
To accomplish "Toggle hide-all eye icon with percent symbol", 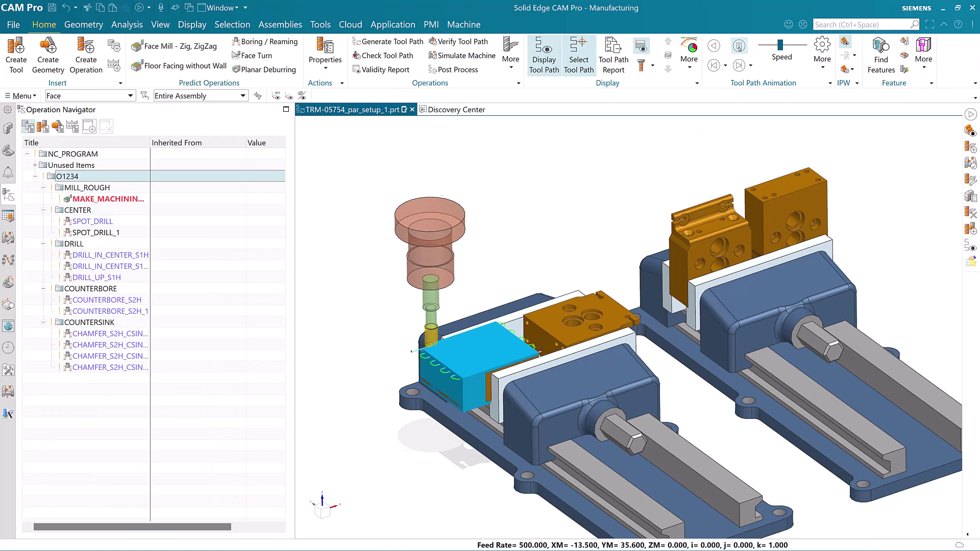I will 302,95.
